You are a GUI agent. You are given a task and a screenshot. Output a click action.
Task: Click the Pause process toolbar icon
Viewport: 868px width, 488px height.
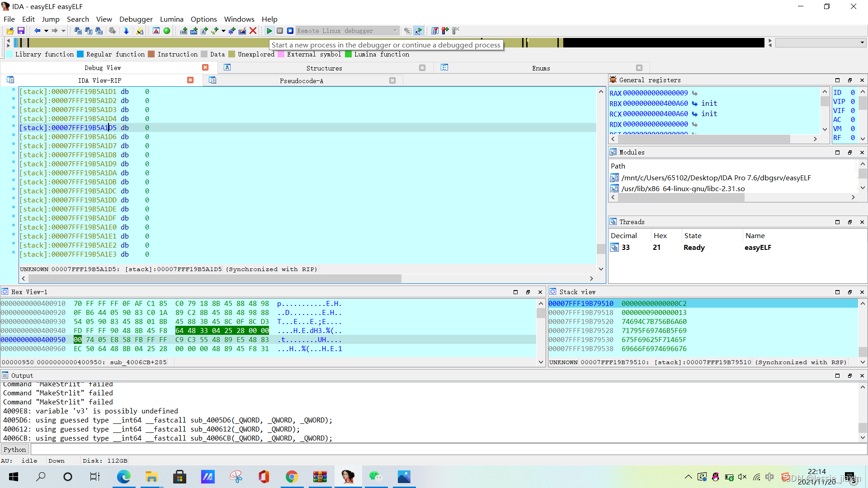[280, 31]
